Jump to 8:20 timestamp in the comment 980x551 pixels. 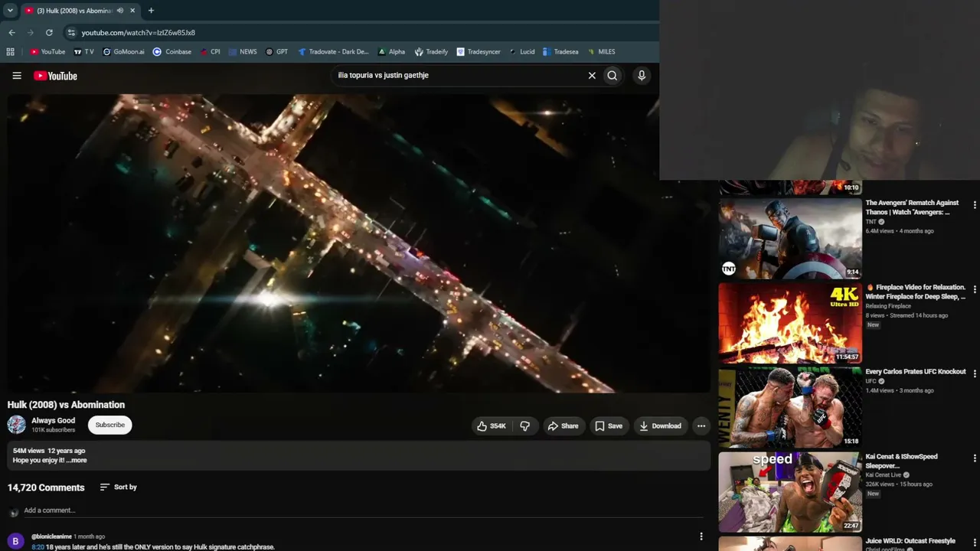pyautogui.click(x=38, y=547)
